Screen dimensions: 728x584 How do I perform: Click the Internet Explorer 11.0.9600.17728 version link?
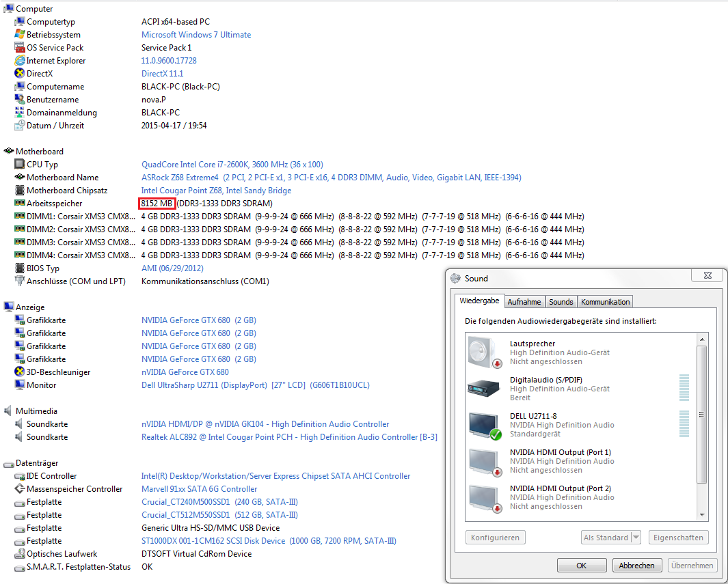coord(169,61)
